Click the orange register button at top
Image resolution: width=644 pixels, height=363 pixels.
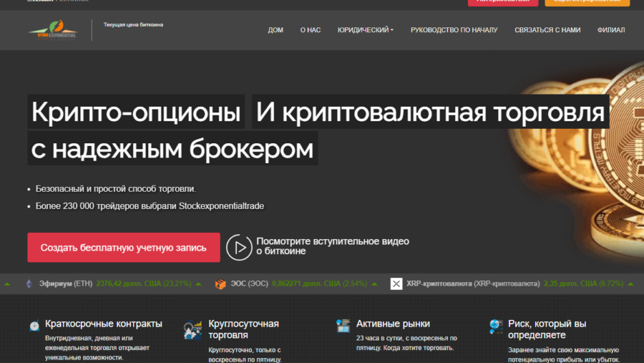coord(587,3)
